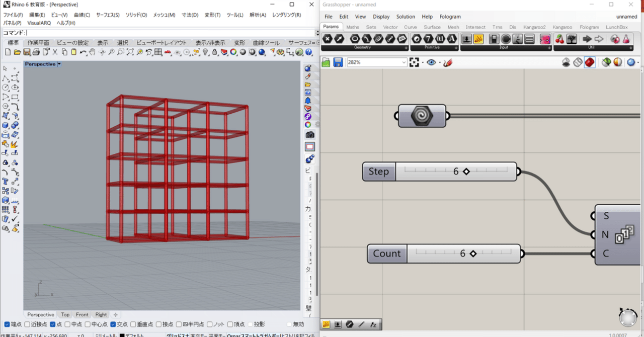Click Grasshopper's Open file green icon
644x337 pixels.
(326, 62)
